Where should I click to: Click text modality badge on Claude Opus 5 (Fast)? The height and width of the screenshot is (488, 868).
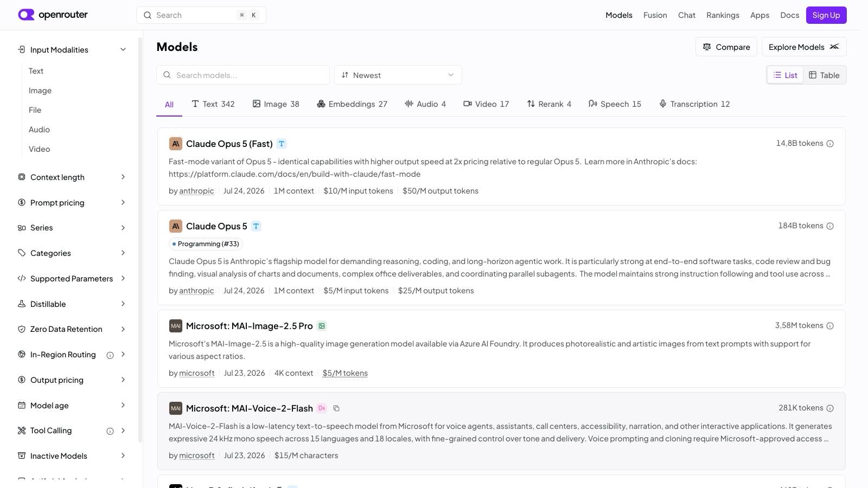coord(282,144)
